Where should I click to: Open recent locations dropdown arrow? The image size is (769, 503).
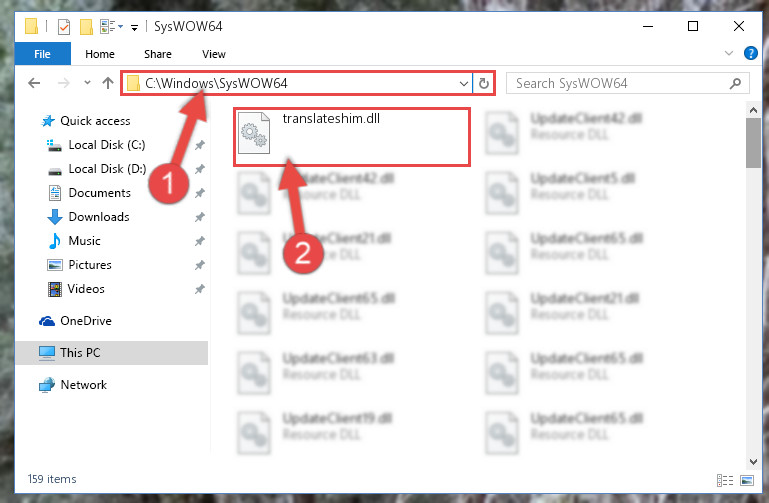[87, 82]
